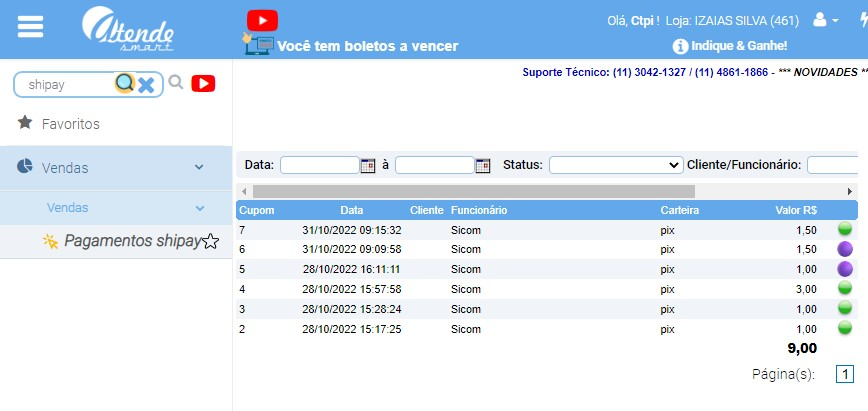
Task: Click Você tem boletos a vencer notice
Action: coord(366,46)
